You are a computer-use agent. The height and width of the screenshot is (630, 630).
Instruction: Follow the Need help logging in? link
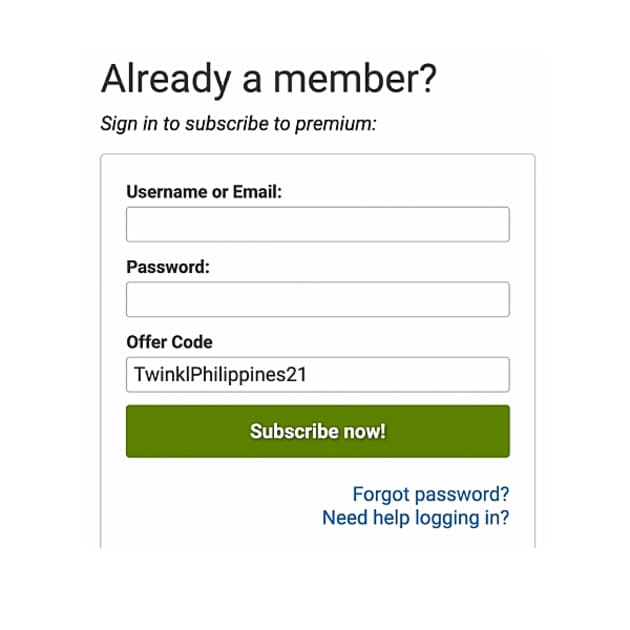pyautogui.click(x=415, y=518)
